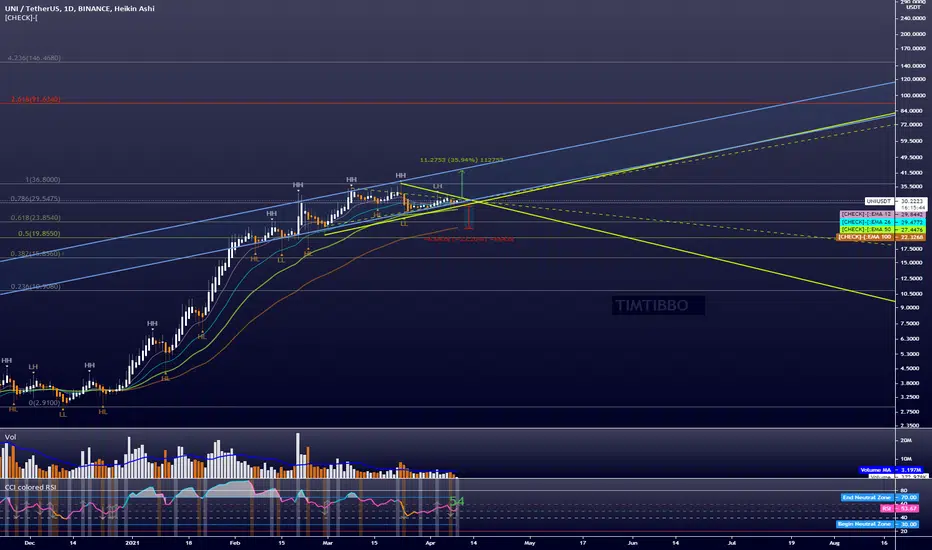Click the UNI / TetherUS chart title

[x=80, y=8]
